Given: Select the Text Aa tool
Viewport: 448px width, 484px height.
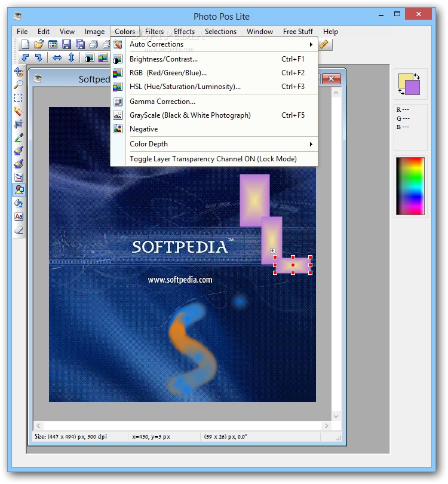Looking at the screenshot, I should [x=19, y=217].
